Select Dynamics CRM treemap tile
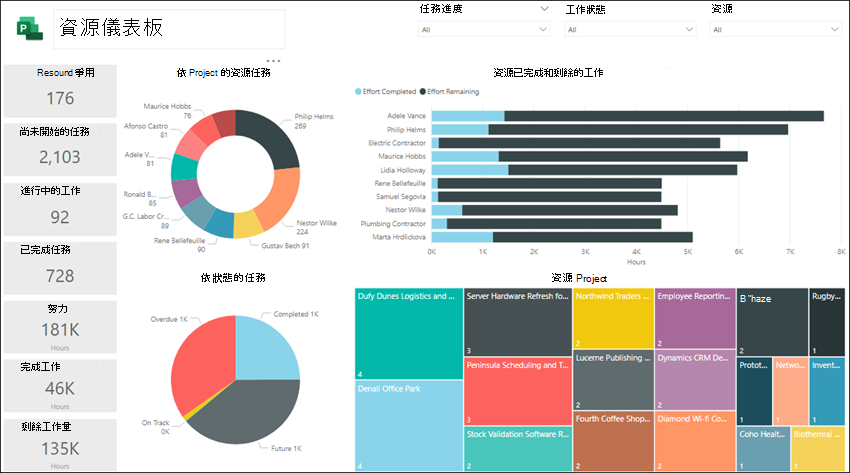This screenshot has height=473, width=850. tap(695, 380)
